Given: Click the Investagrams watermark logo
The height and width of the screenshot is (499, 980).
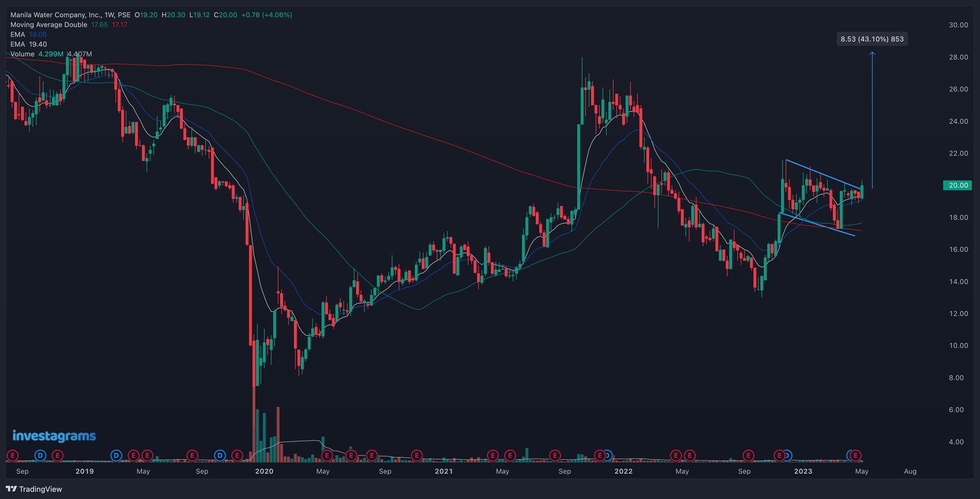Looking at the screenshot, I should tap(54, 435).
